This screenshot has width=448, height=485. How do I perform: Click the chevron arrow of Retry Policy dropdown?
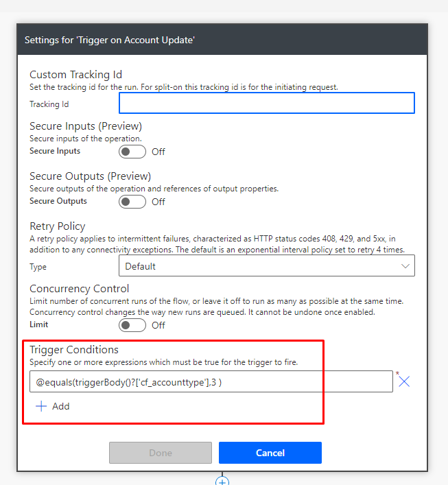click(x=405, y=266)
